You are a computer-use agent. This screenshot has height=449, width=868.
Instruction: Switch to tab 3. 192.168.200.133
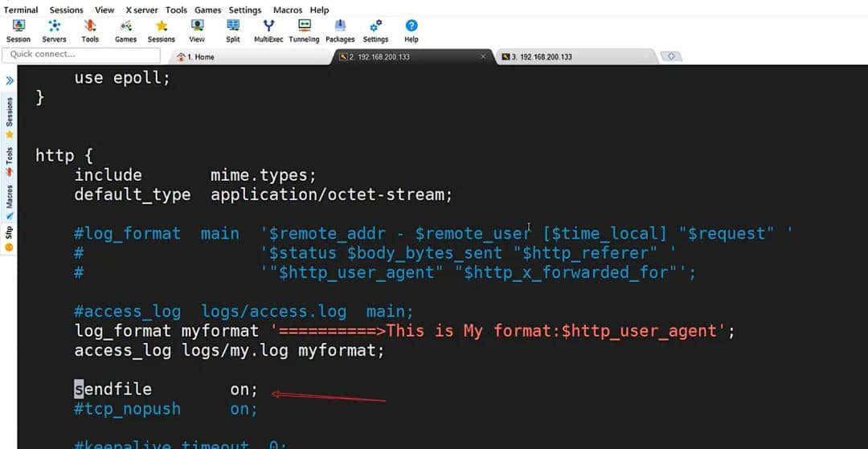point(575,57)
